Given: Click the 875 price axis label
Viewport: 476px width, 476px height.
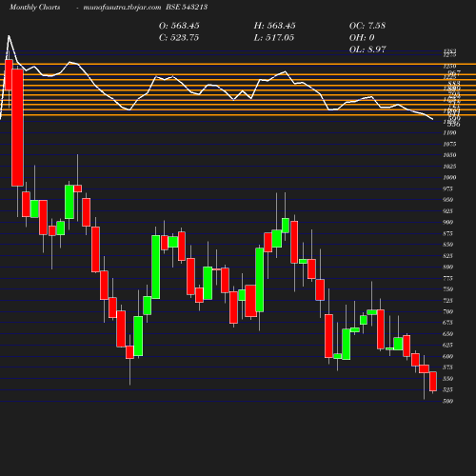Looking at the screenshot, I should [448, 233].
